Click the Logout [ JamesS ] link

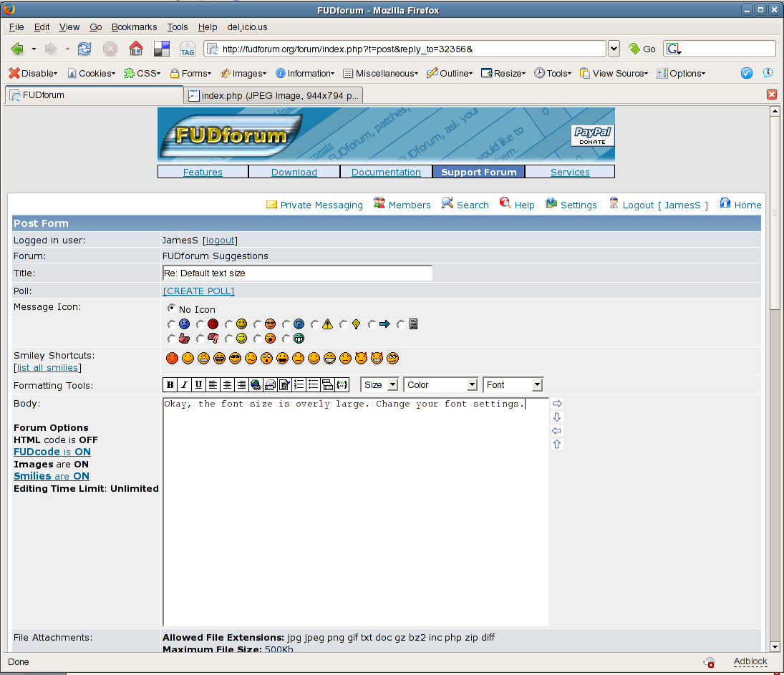pyautogui.click(x=659, y=205)
